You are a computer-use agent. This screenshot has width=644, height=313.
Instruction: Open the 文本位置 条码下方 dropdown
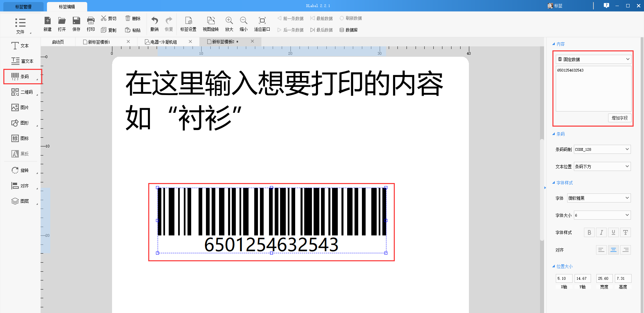(602, 167)
